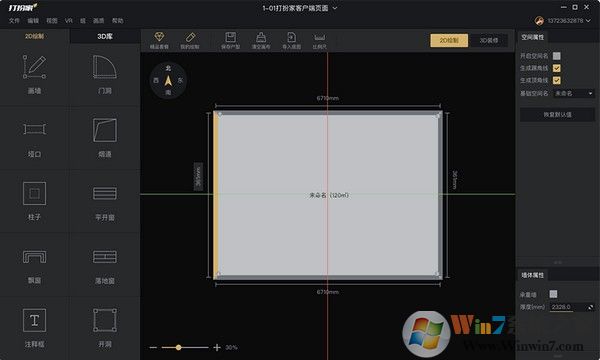This screenshot has width=600, height=360.
Task: Expand the account number dropdown
Action: [x=588, y=21]
